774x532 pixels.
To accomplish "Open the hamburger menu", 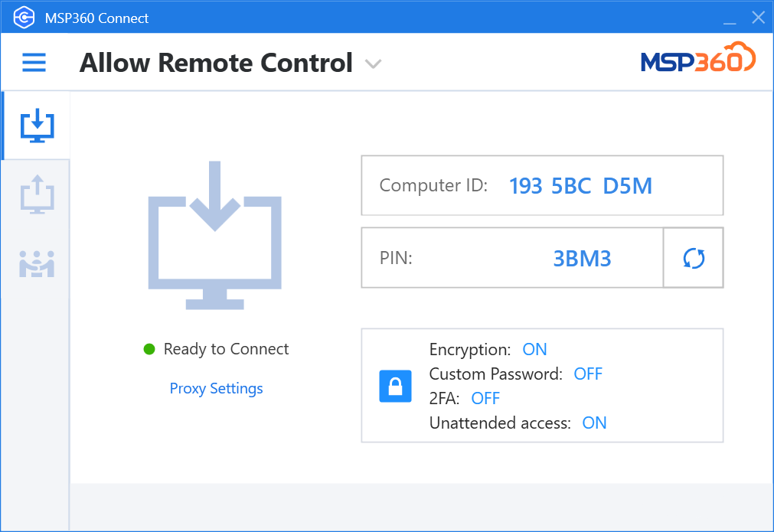I will click(34, 63).
